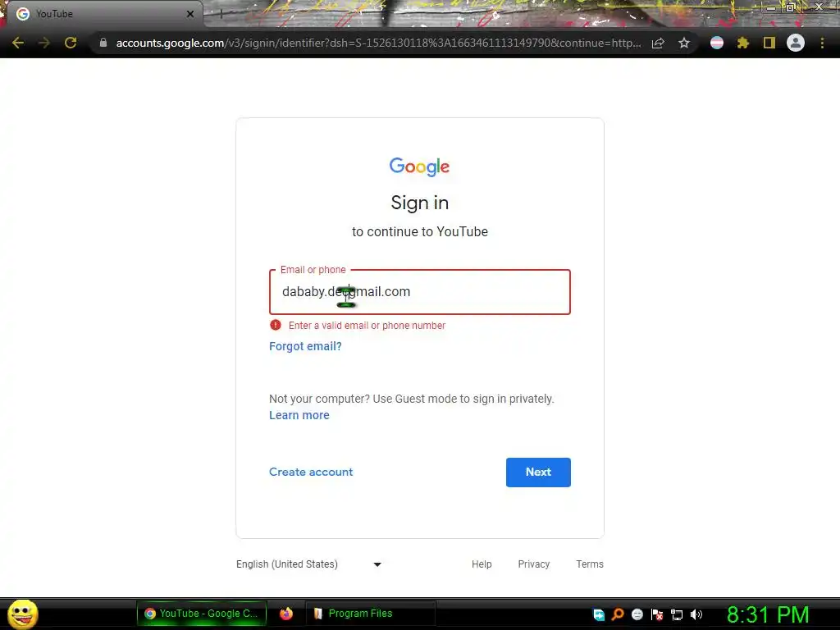
Task: Click the volume speaker tray icon
Action: tap(696, 614)
